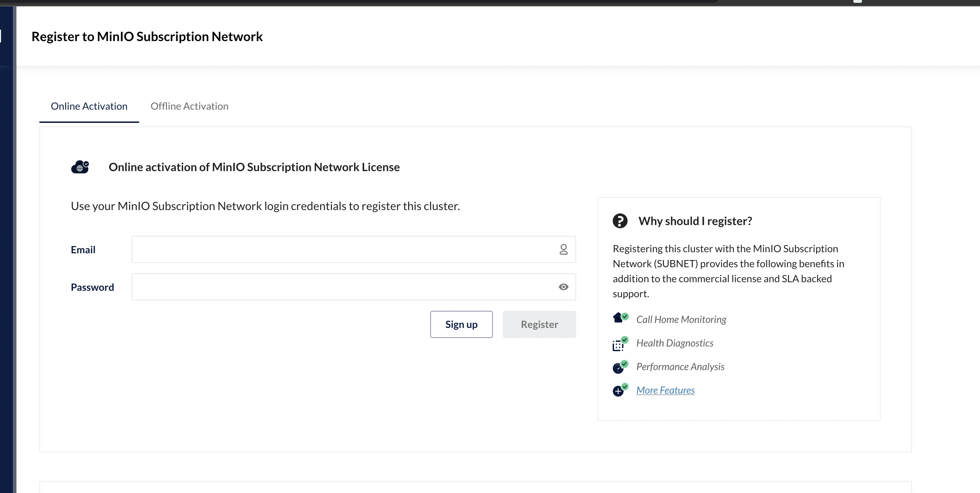
Task: Click the Call Home Monitoring text
Action: point(681,319)
